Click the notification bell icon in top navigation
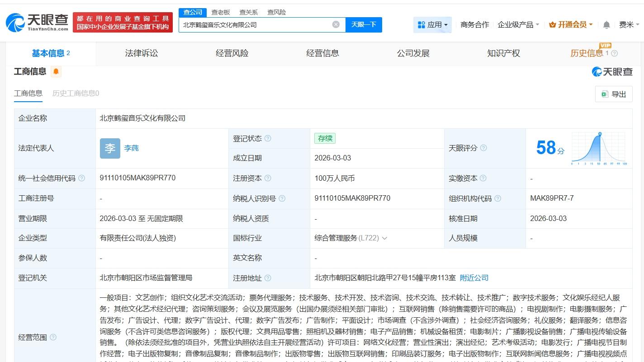Screen dimensions: 644x362 point(606,25)
